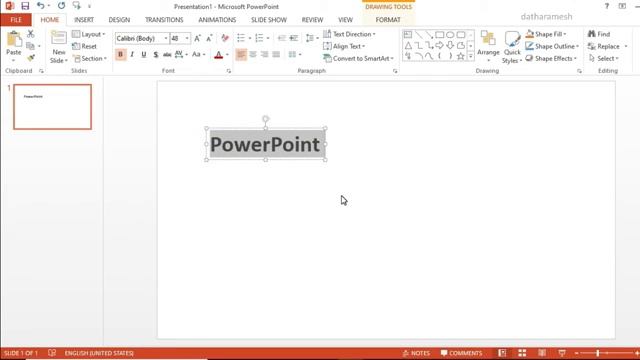Expand the Layout dropdown
The height and width of the screenshot is (360, 640).
[x=89, y=34]
